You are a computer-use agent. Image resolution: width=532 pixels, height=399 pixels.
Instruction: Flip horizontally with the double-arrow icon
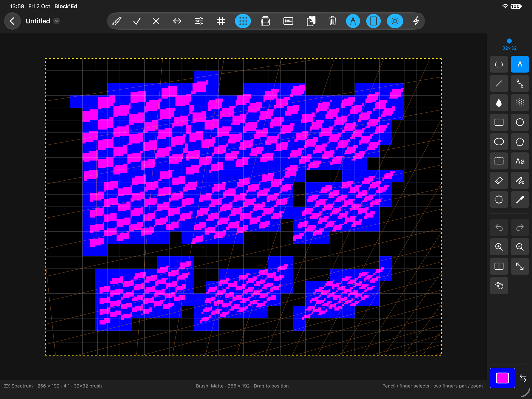point(177,21)
